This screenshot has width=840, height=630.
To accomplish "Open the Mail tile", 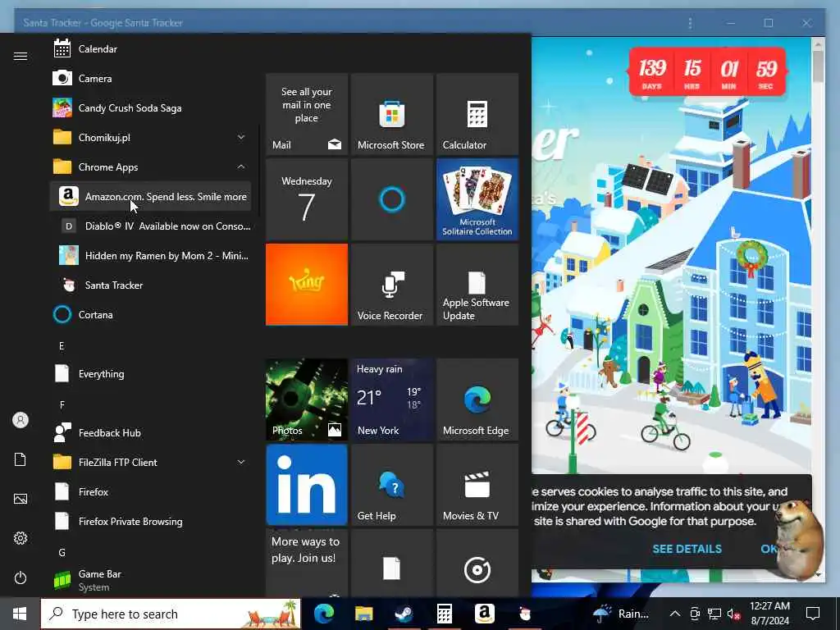I will (x=307, y=114).
